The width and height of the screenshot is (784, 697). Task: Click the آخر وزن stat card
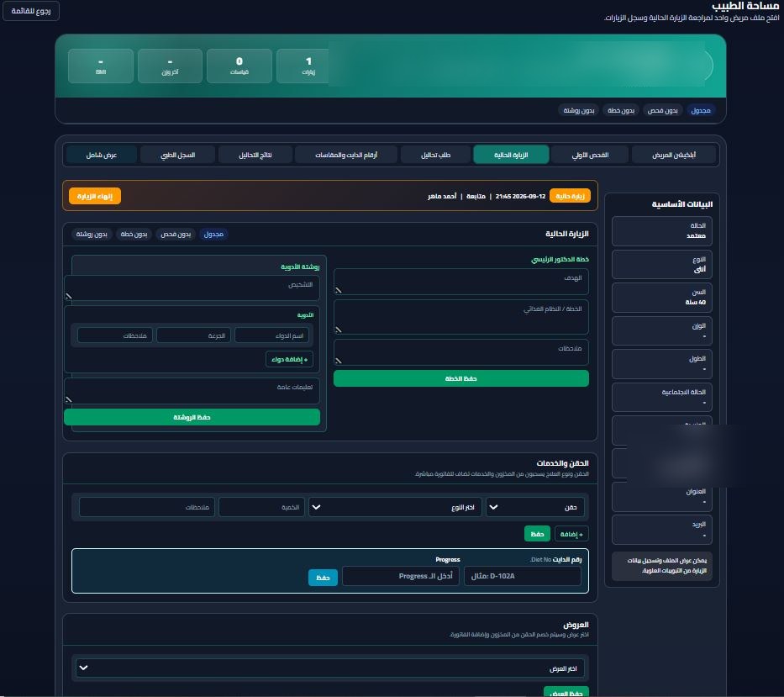point(170,66)
